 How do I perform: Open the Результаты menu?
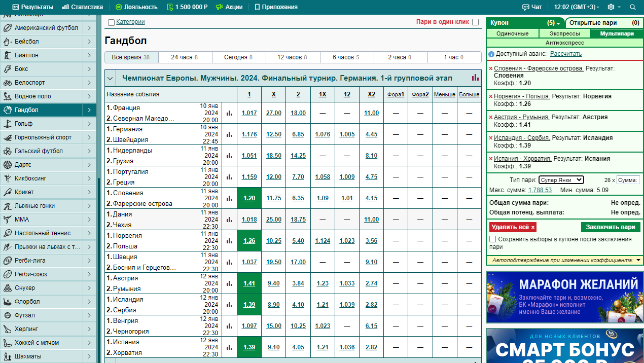pos(33,7)
